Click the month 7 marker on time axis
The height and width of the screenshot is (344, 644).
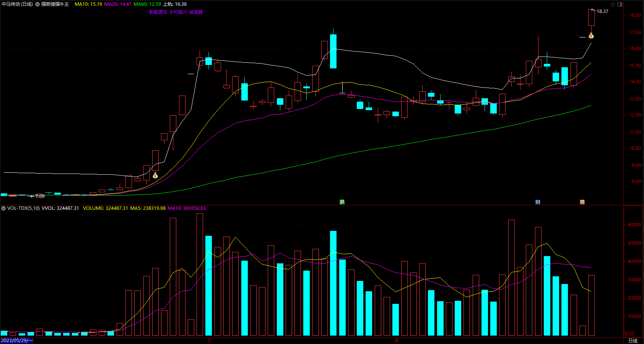point(210,341)
